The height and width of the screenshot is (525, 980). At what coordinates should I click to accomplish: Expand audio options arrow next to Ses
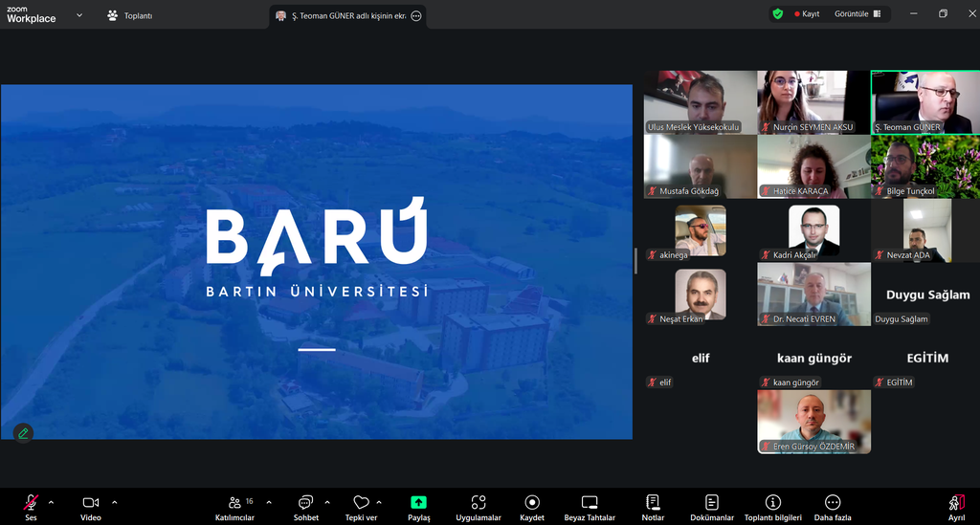coord(51,501)
